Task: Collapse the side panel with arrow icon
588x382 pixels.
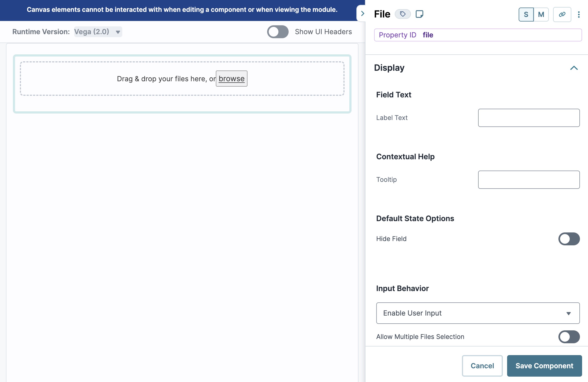Action: click(x=362, y=13)
